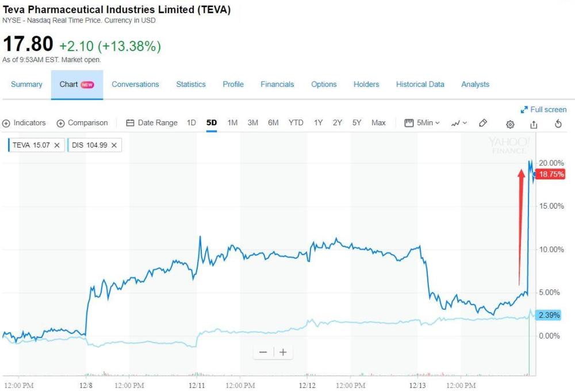
Task: Click the DIS 104.99 series label
Action: point(90,145)
